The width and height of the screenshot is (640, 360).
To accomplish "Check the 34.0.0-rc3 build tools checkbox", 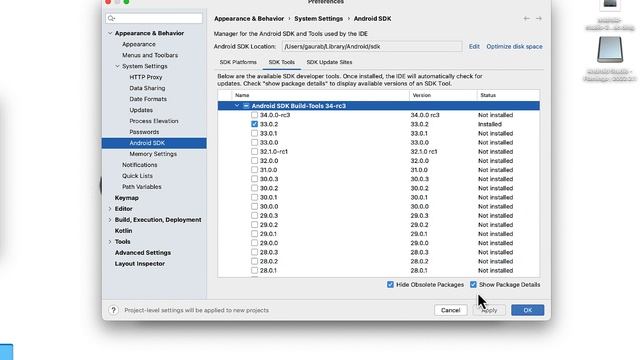I will (x=254, y=115).
